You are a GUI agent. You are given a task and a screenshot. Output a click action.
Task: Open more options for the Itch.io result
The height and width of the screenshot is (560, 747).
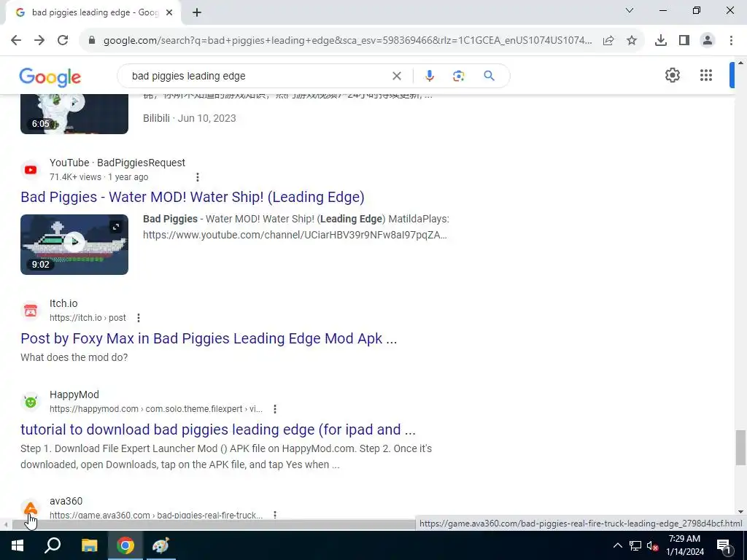coord(138,318)
